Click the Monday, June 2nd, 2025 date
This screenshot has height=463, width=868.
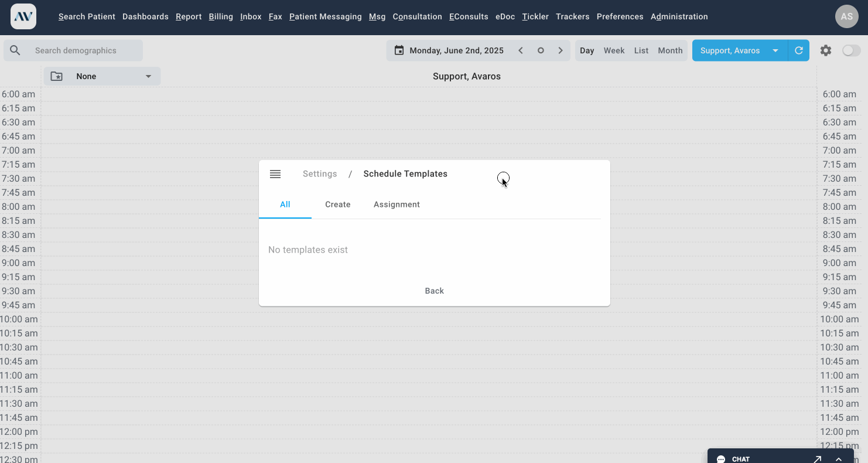(x=457, y=50)
